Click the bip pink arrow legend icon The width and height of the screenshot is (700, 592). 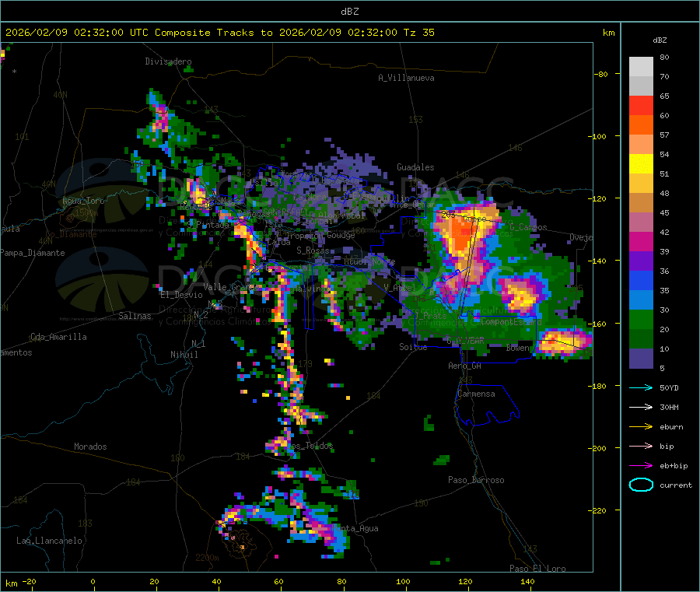pos(641,446)
